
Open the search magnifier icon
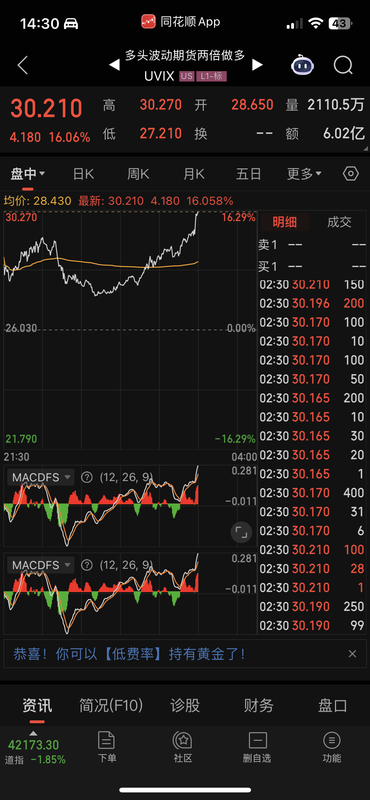click(343, 65)
